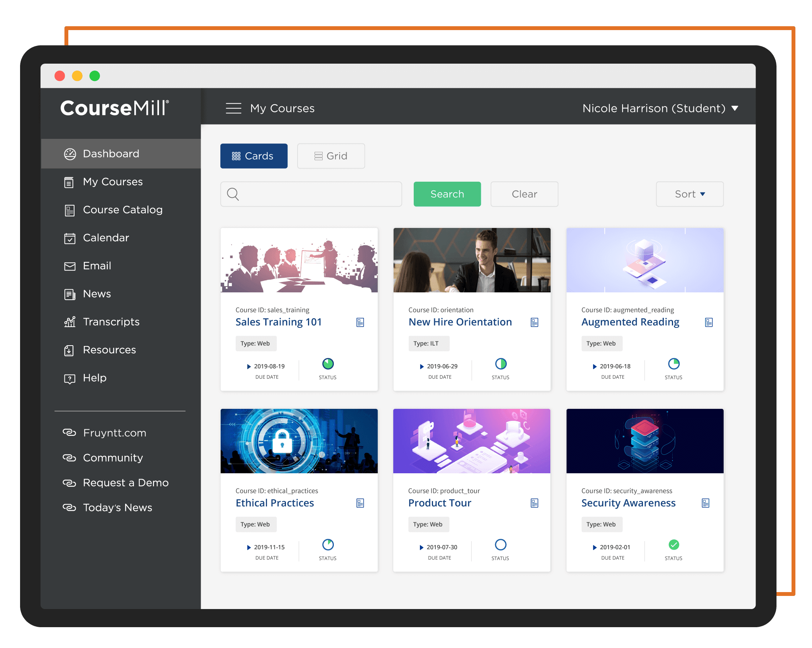Open the Dashboard from the sidebar
812x648 pixels.
(110, 154)
